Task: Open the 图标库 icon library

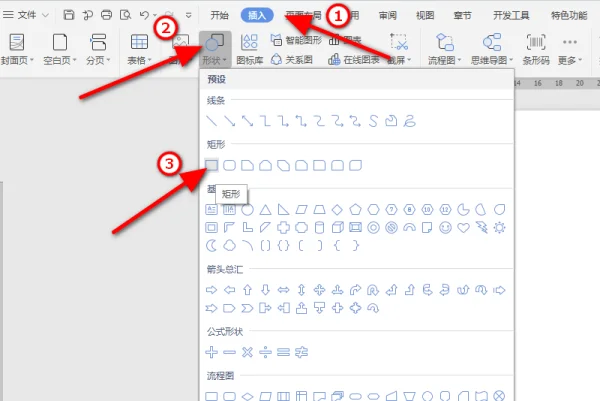Action: [249, 49]
